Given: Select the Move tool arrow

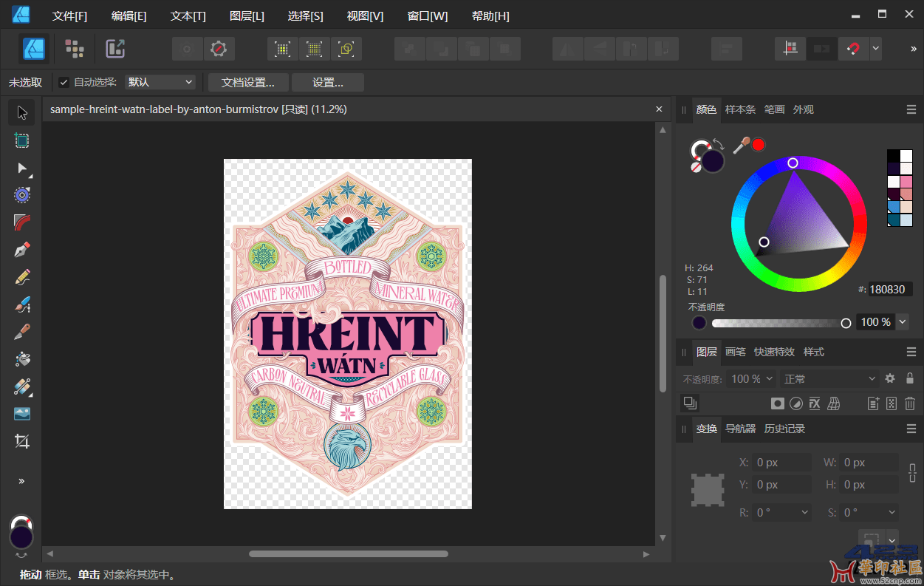Looking at the screenshot, I should (x=22, y=112).
